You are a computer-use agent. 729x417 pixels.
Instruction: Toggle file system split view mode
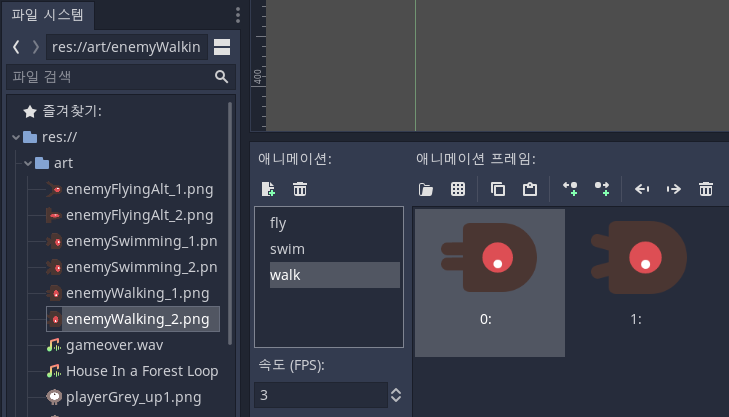222,47
